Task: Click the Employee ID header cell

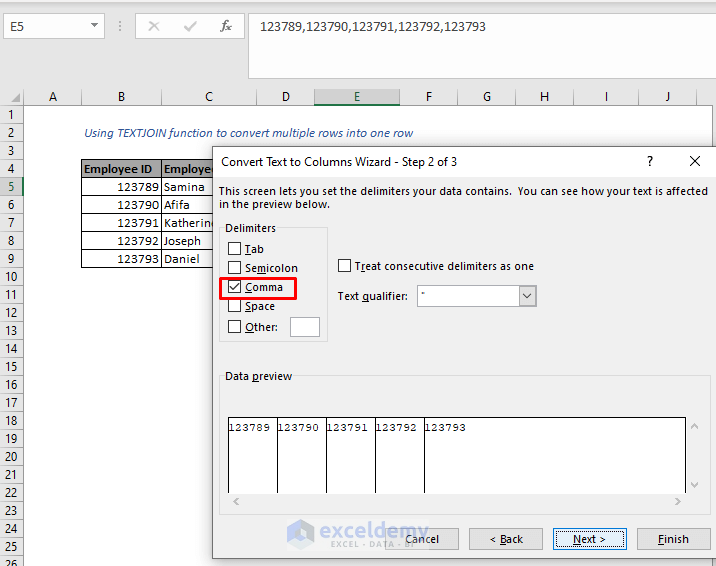Action: (x=121, y=169)
